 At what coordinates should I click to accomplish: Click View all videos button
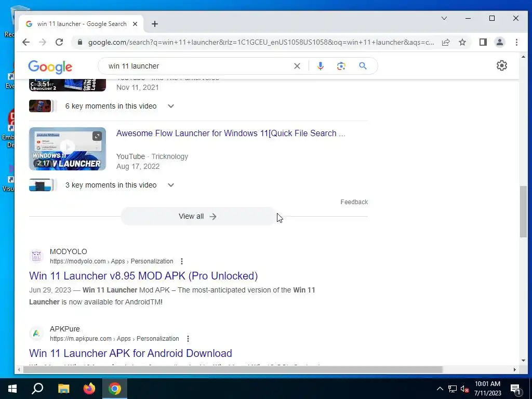197,217
